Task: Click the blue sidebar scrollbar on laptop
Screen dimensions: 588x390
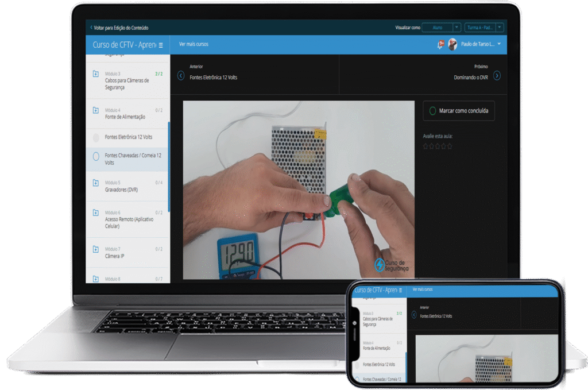Action: 169,167
